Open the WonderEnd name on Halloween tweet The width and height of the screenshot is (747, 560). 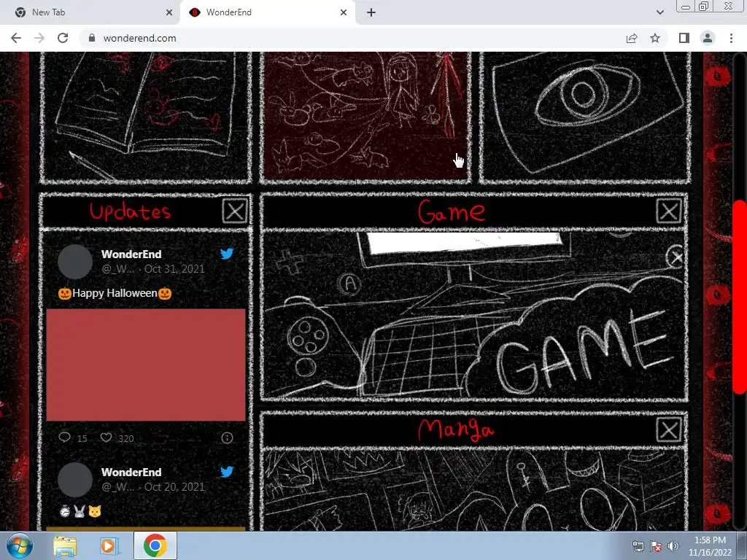pos(131,254)
